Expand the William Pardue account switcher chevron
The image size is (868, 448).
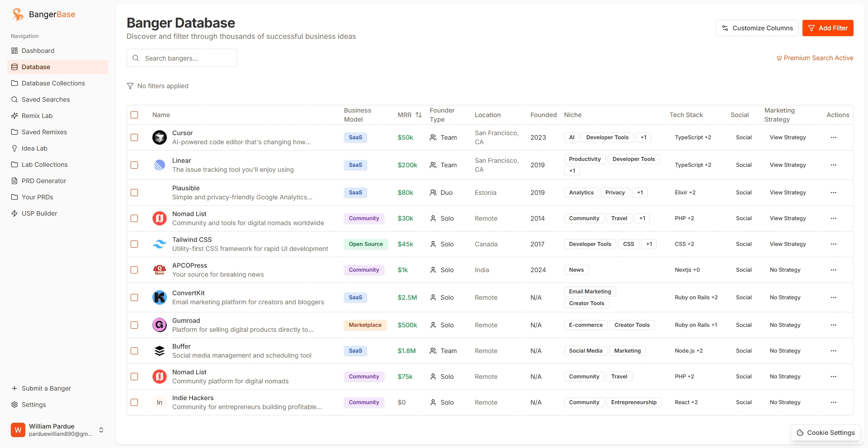click(x=101, y=430)
